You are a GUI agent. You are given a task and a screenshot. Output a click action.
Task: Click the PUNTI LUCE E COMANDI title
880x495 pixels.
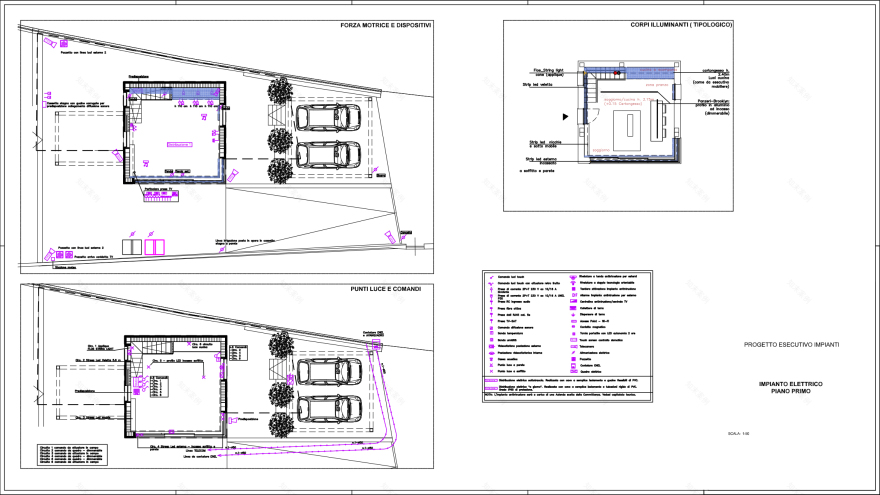[x=385, y=289]
